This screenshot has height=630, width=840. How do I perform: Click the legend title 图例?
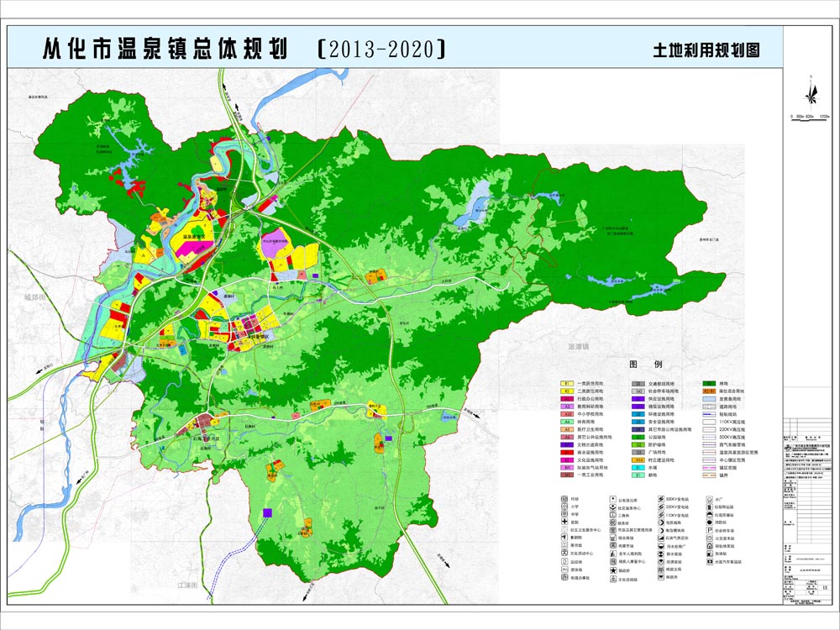[x=645, y=365]
